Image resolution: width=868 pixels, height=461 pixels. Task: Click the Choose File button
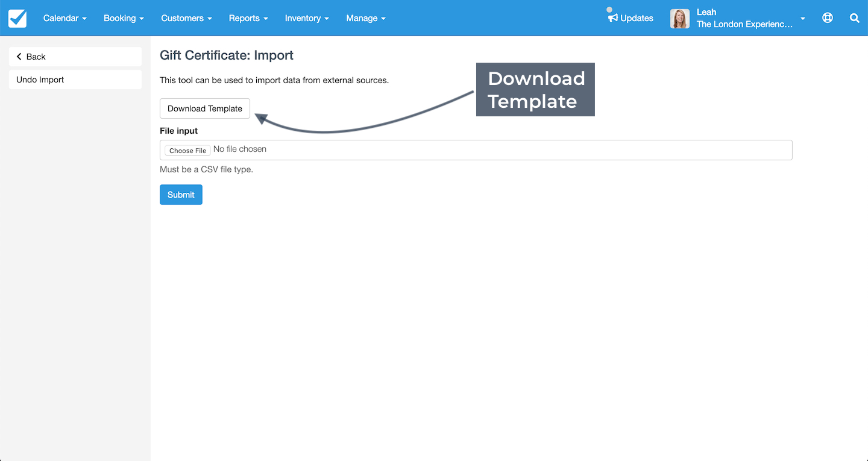tap(188, 151)
